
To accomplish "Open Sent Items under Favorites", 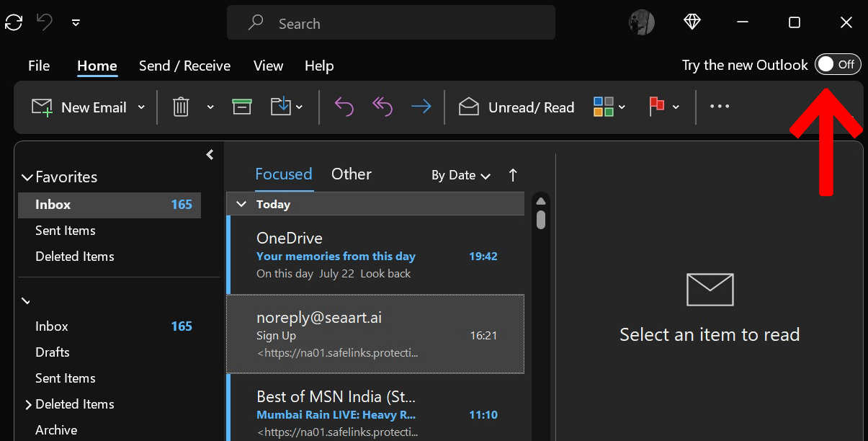I will 66,231.
